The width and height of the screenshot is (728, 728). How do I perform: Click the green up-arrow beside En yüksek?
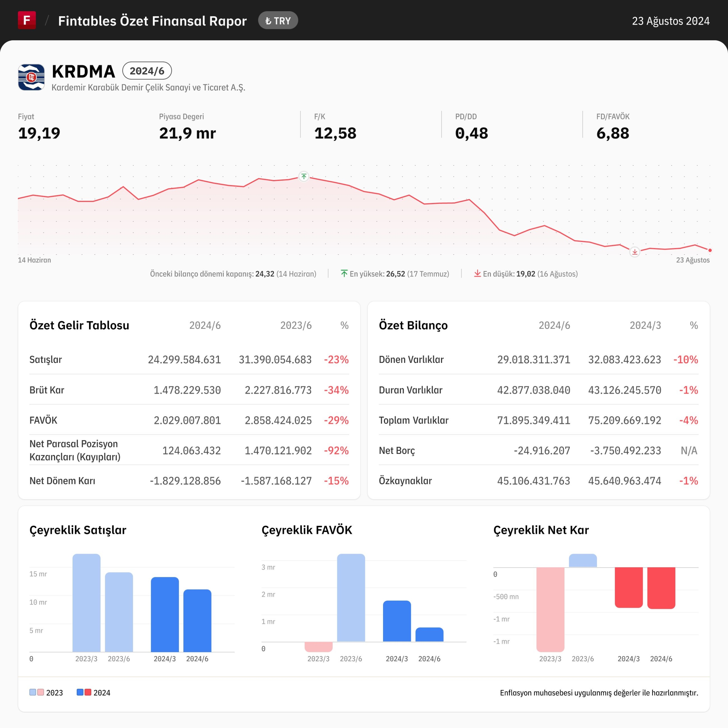[x=344, y=273]
